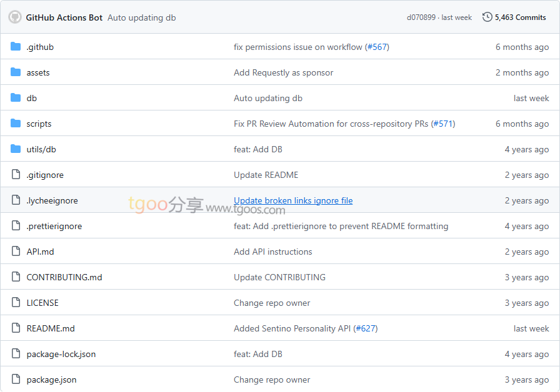
Task: Click the .gitignore file icon
Action: (16, 174)
